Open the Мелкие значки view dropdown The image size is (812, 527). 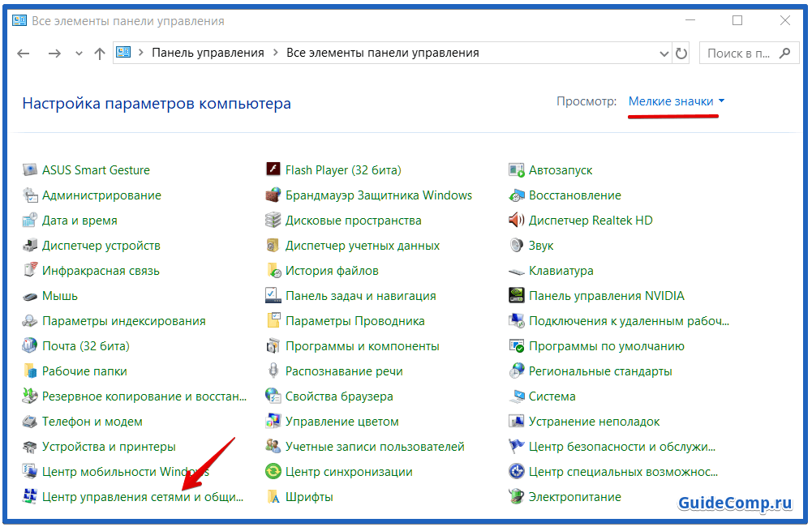click(677, 101)
